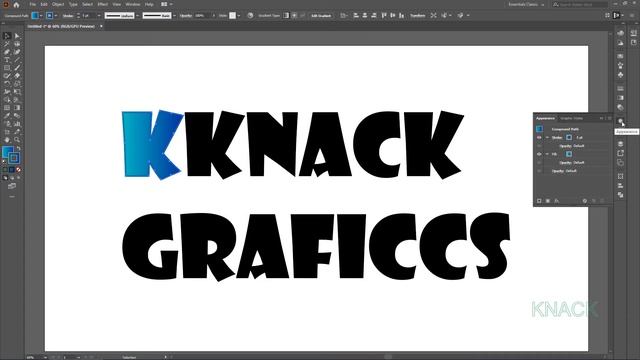Open the Pathfinder panel icon
Viewport: 640px width, 360px height.
click(621, 195)
